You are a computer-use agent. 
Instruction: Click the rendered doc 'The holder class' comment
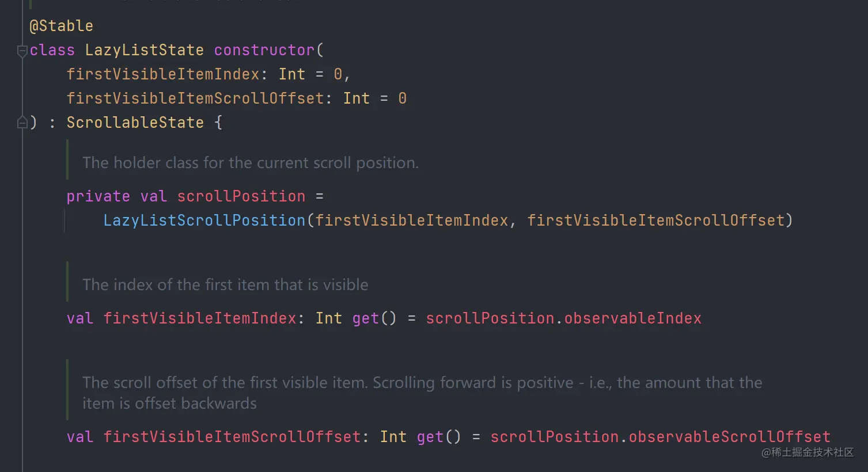point(251,163)
